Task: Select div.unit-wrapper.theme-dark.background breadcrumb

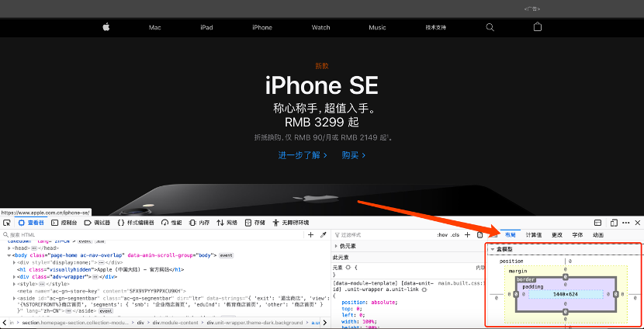Action: coord(254,323)
